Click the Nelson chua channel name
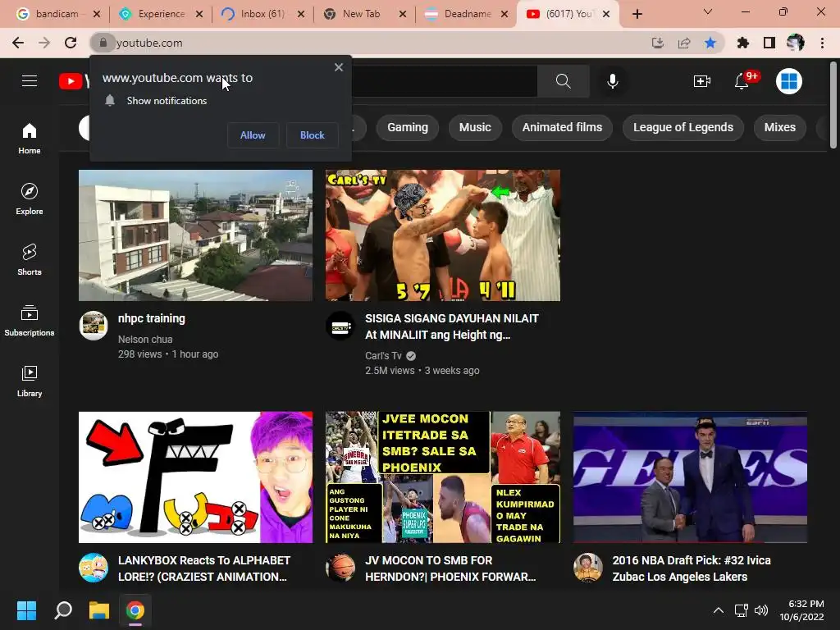This screenshot has height=630, width=840. (x=145, y=339)
